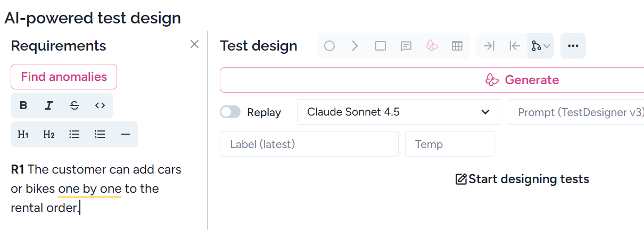Open the Claude Sonnet 4.5 model dropdown

pos(399,112)
